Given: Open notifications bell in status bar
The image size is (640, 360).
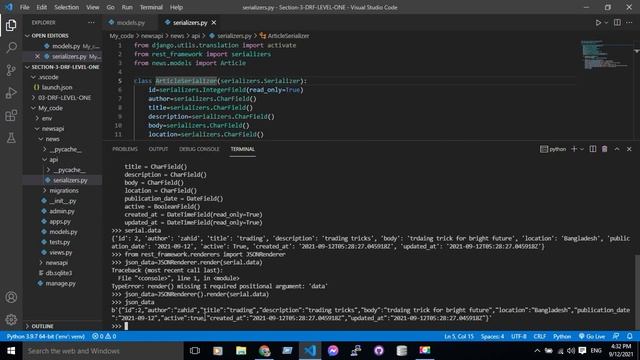Looking at the screenshot, I should pos(629,336).
